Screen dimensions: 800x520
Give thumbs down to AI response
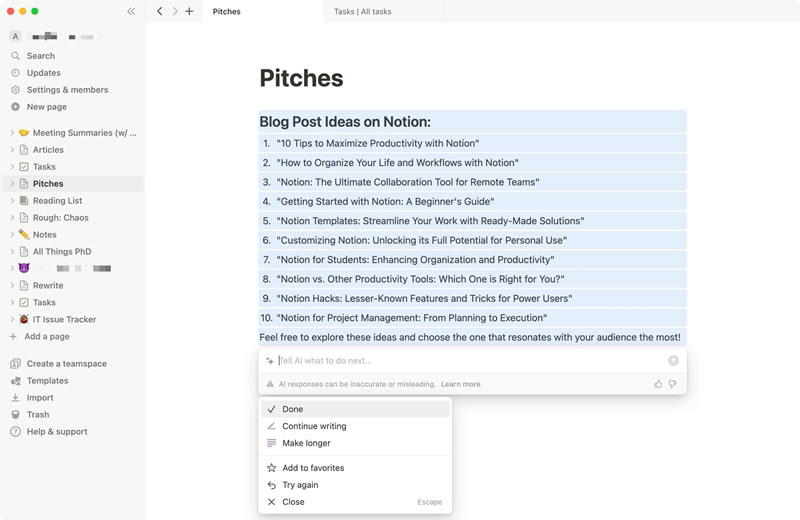(x=672, y=384)
